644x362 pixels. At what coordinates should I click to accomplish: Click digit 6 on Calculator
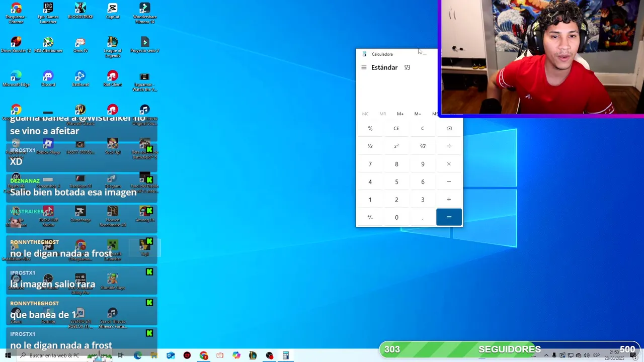click(423, 182)
